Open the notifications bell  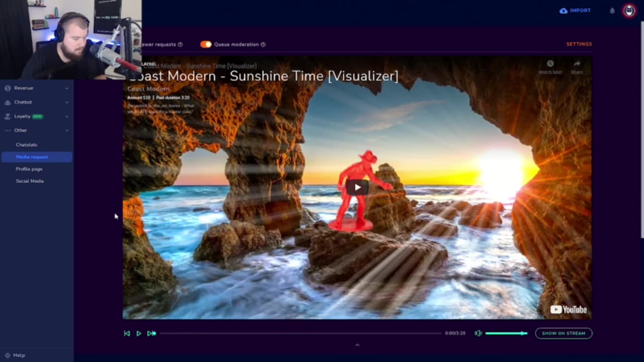[x=612, y=11]
